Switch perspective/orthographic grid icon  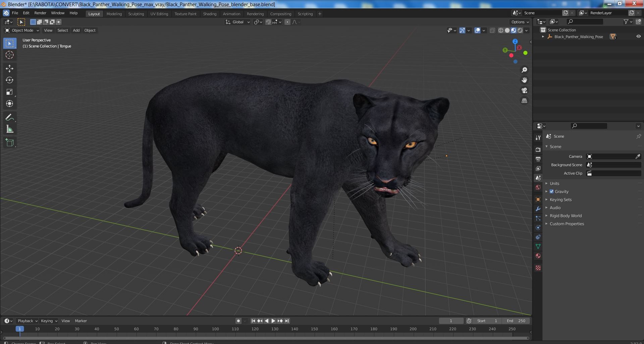point(524,101)
